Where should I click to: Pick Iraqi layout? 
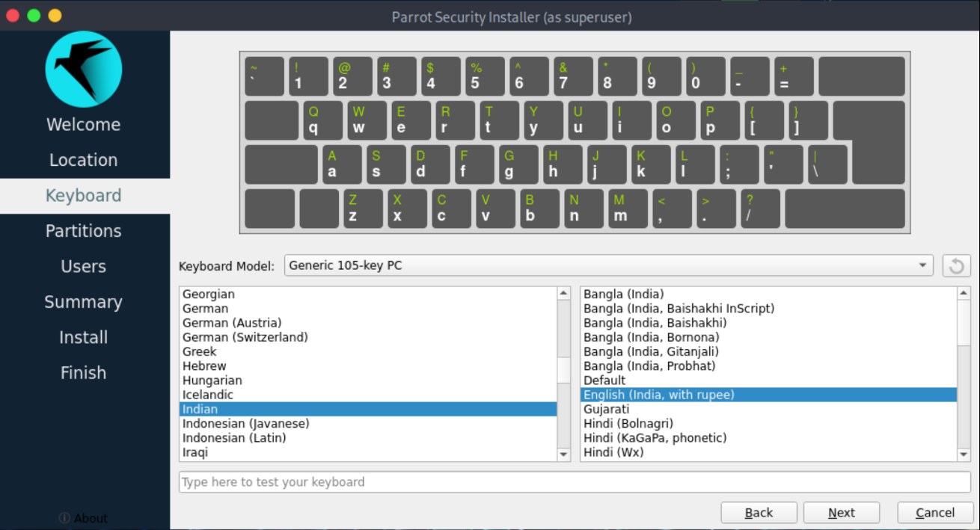(368, 452)
